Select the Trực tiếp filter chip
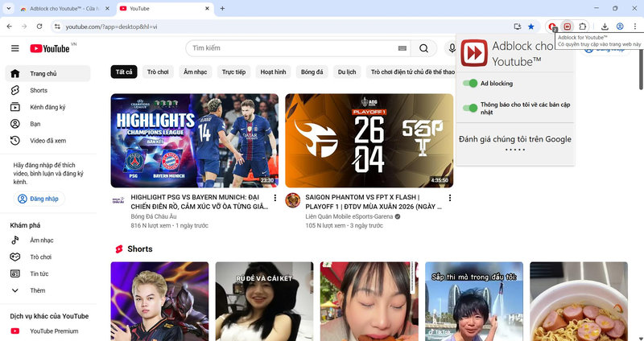Image resolution: width=644 pixels, height=341 pixels. click(234, 72)
